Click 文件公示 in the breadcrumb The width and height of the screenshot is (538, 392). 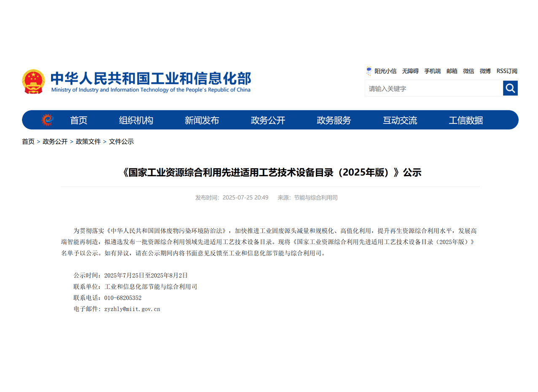tap(121, 142)
